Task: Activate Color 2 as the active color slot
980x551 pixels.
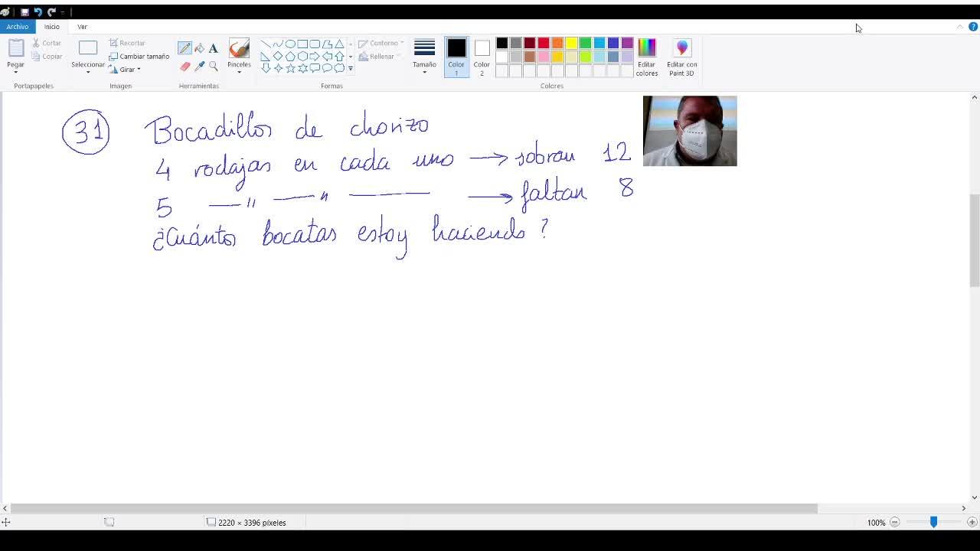Action: 482,57
